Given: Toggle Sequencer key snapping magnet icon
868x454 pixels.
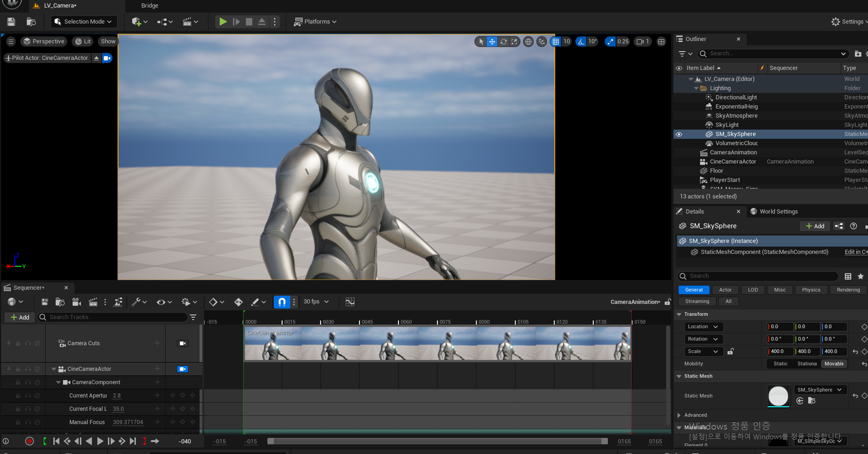Looking at the screenshot, I should (x=282, y=302).
